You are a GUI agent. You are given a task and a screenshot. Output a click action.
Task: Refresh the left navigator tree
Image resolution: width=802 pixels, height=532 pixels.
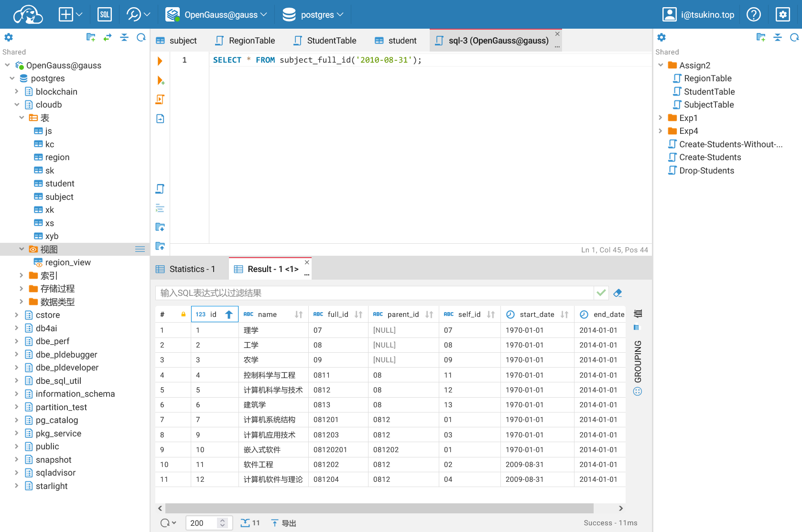point(141,38)
